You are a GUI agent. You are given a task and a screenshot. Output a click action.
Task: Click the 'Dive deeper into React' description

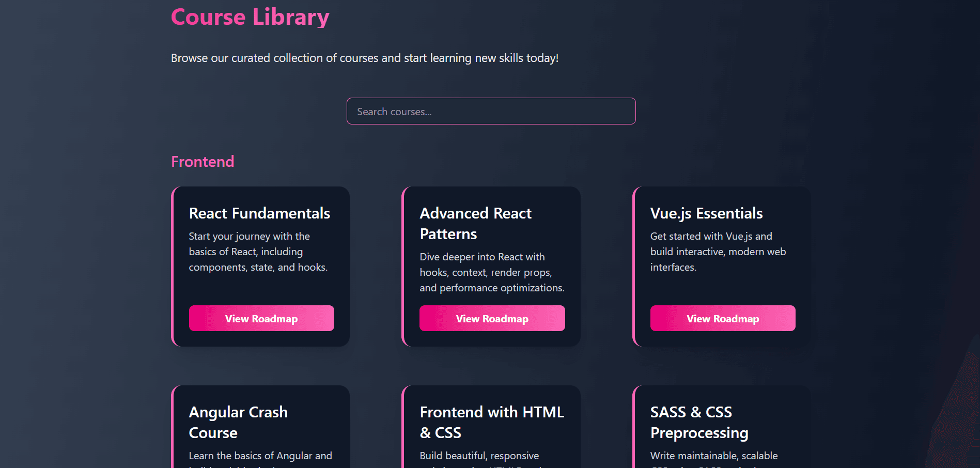[x=492, y=272]
